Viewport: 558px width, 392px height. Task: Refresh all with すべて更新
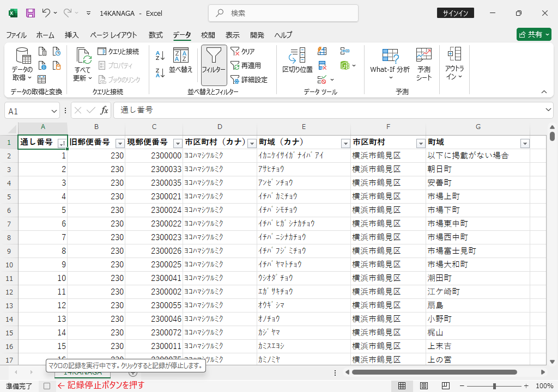(83, 65)
